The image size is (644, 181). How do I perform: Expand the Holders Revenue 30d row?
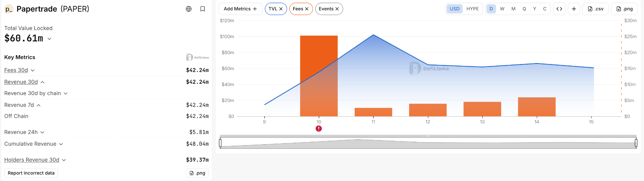tap(64, 160)
